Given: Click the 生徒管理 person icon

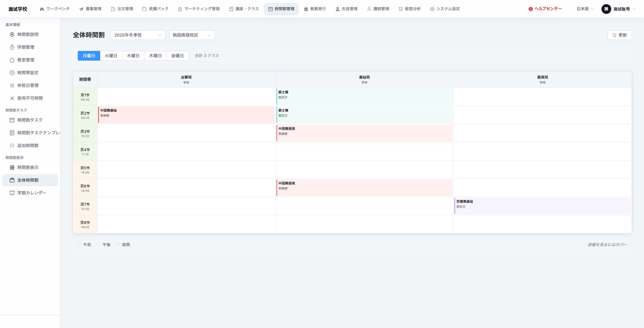Looking at the screenshot, I should 338,9.
